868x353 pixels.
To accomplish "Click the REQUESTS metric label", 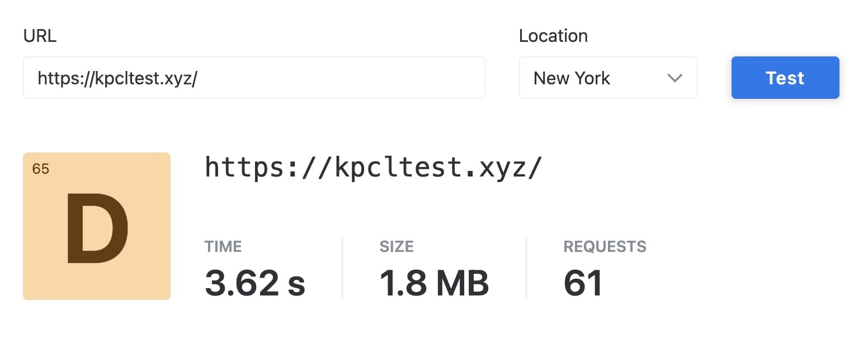I will coord(605,246).
